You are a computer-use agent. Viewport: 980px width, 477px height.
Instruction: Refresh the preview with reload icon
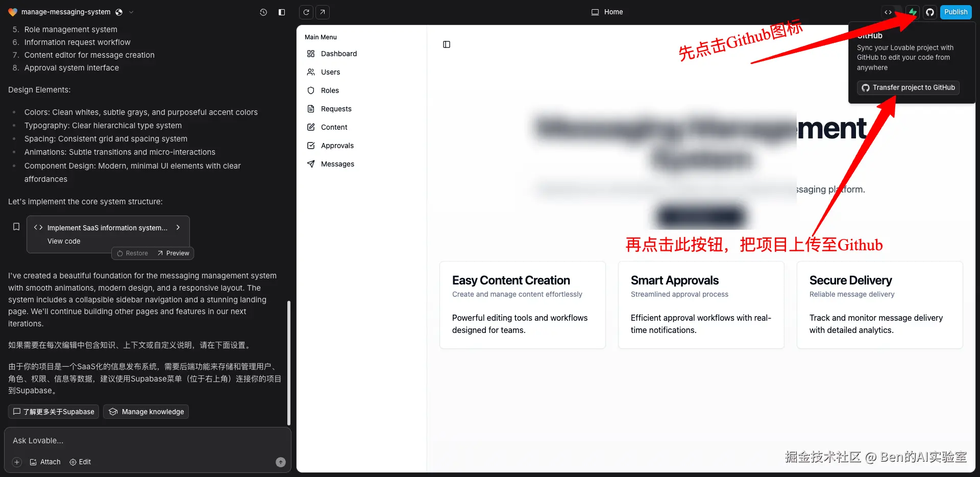[x=306, y=12]
